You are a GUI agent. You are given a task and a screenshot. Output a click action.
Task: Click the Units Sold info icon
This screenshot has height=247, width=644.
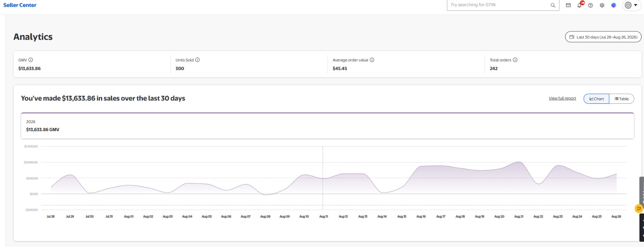click(197, 60)
